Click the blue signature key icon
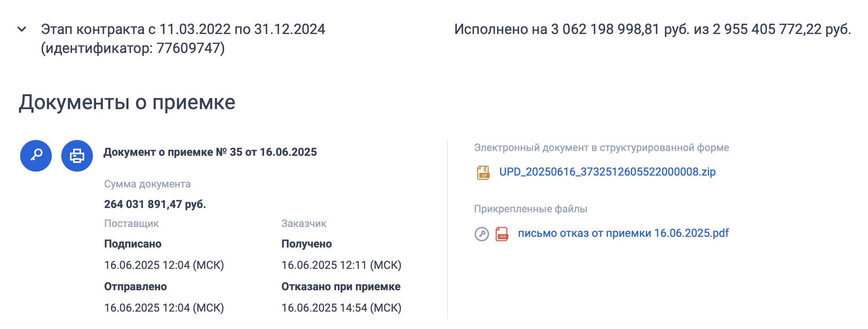The height and width of the screenshot is (329, 868). click(x=36, y=156)
